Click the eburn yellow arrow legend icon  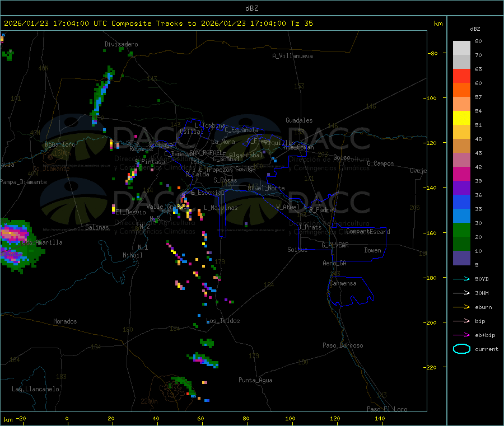(461, 307)
